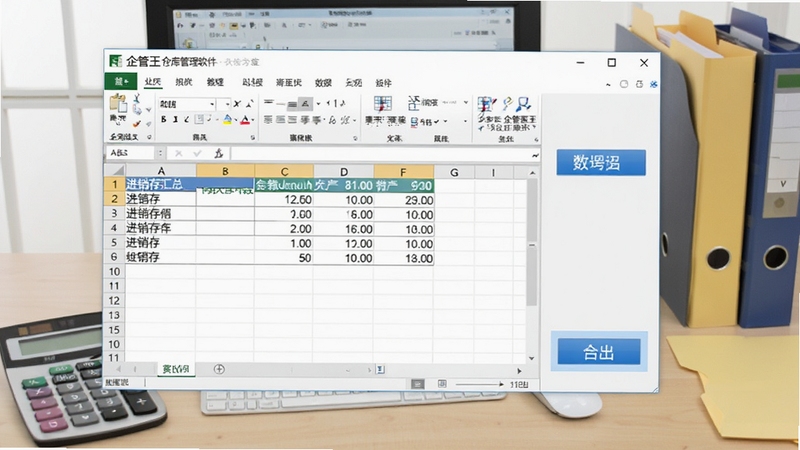Click the Find magnifier icon in the ribbon
Image resolution: width=800 pixels, height=450 pixels.
tap(523, 104)
